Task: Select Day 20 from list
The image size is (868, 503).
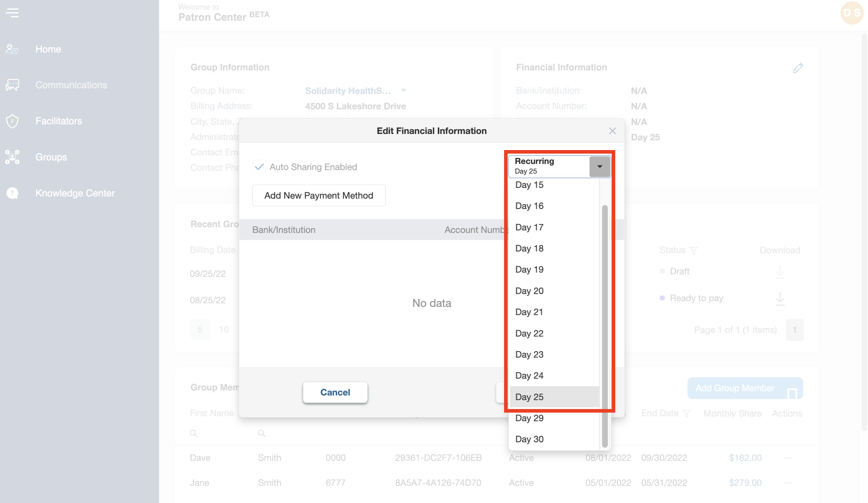Action: [529, 291]
